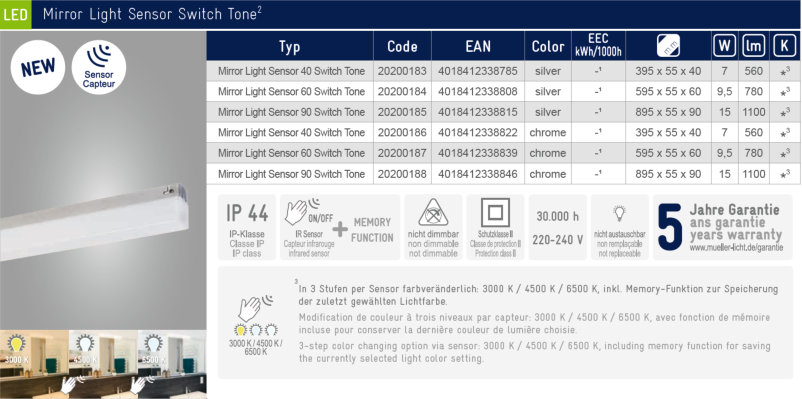Click EAN 4018412338839
802x399 pixels.
click(x=478, y=153)
